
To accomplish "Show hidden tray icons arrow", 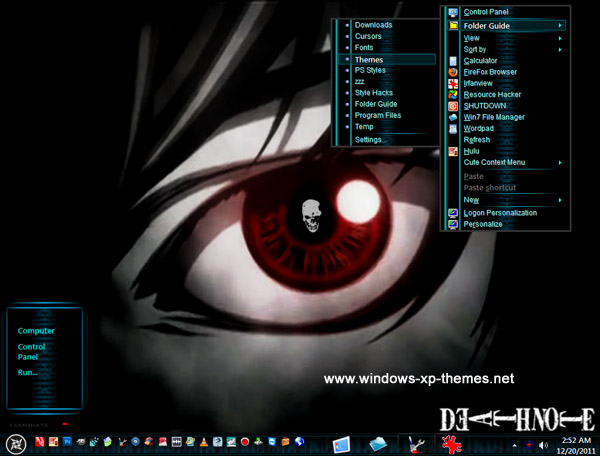I will [515, 445].
